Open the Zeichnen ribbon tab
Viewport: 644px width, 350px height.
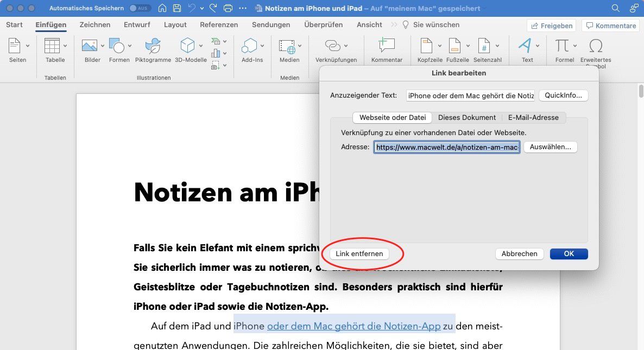coord(95,24)
